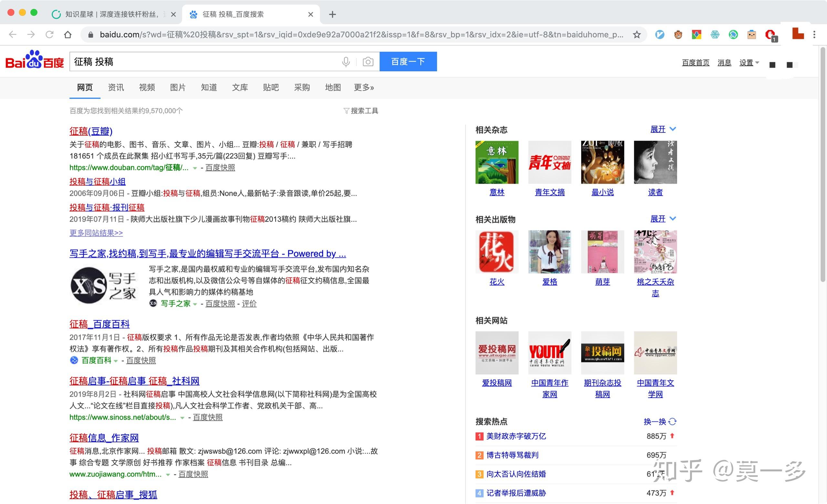827x504 pixels.
Task: Open the 爱投稿网 website thumbnail
Action: coord(497,353)
